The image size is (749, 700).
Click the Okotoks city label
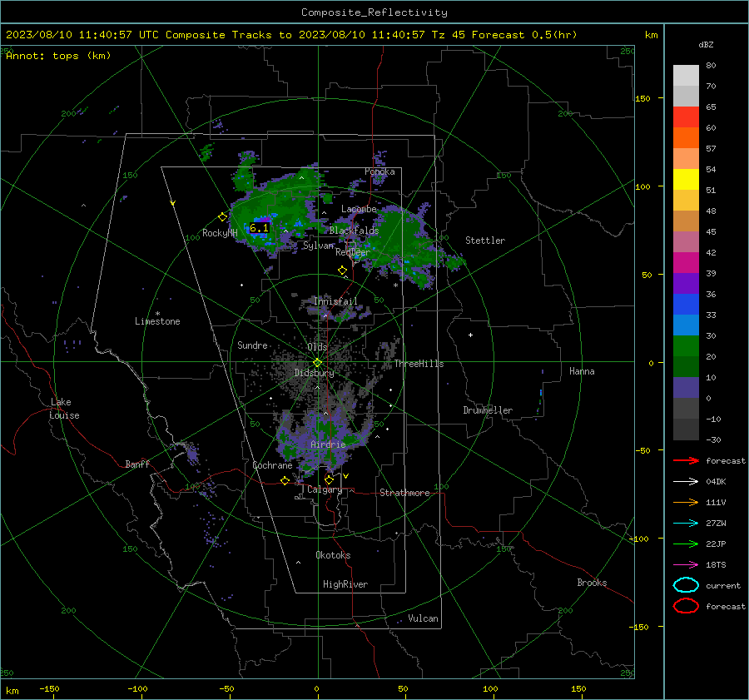point(333,555)
